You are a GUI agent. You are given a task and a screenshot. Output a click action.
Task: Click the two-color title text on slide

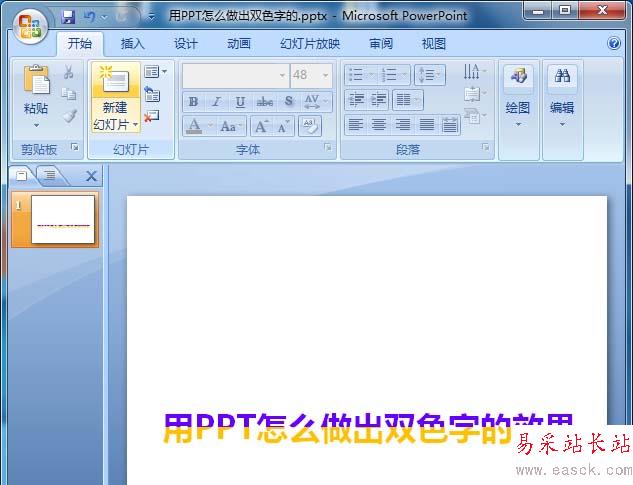(x=368, y=428)
